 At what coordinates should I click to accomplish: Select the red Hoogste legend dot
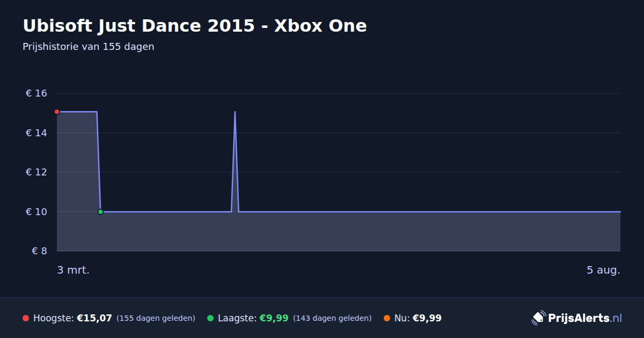[26, 318]
